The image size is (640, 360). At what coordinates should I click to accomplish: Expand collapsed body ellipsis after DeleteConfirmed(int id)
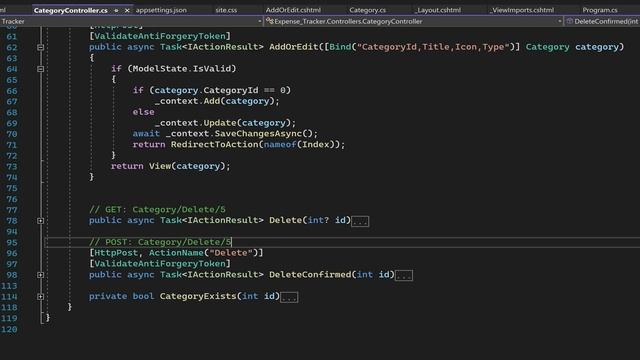[x=404, y=276]
